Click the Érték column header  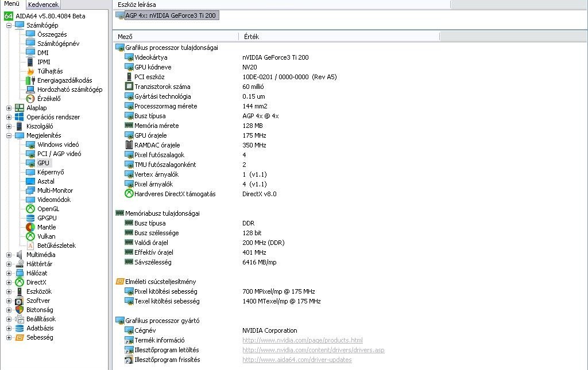pos(339,36)
